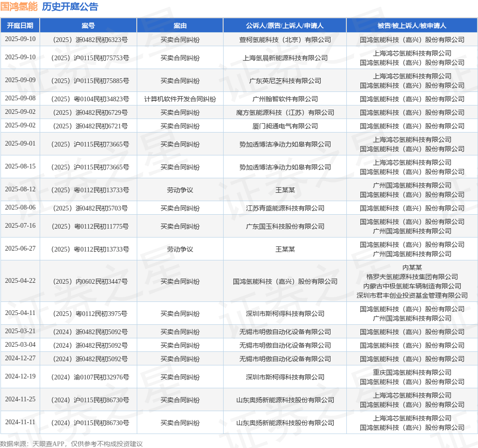Click plaintiff 国鸿氢能科技（嘉兴）股份有限公司
The height and width of the screenshot is (448, 478).
point(285,281)
